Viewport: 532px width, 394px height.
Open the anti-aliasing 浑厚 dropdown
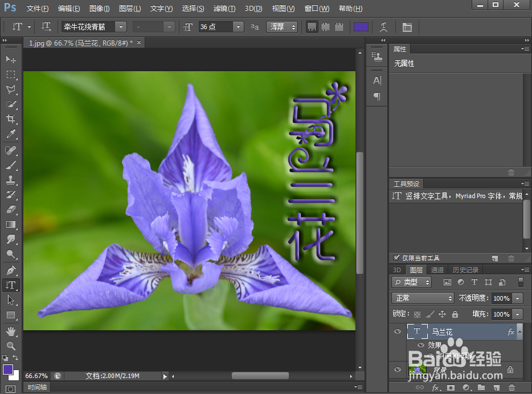[282, 27]
